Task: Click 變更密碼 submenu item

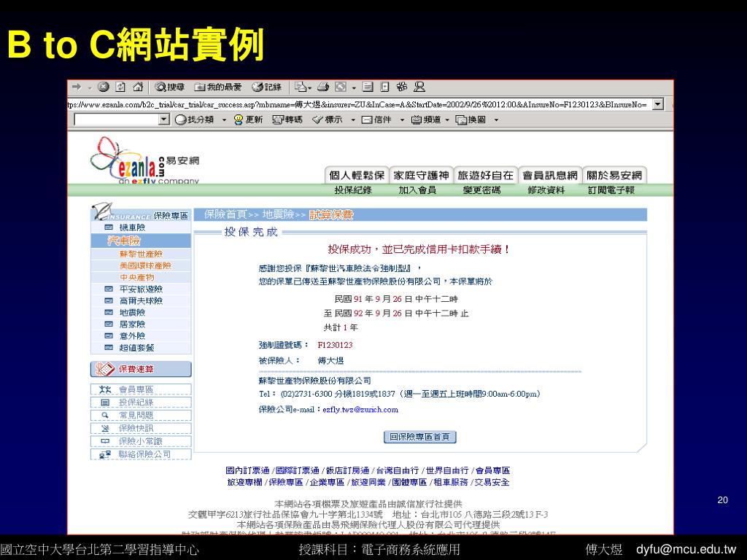Action: (481, 190)
